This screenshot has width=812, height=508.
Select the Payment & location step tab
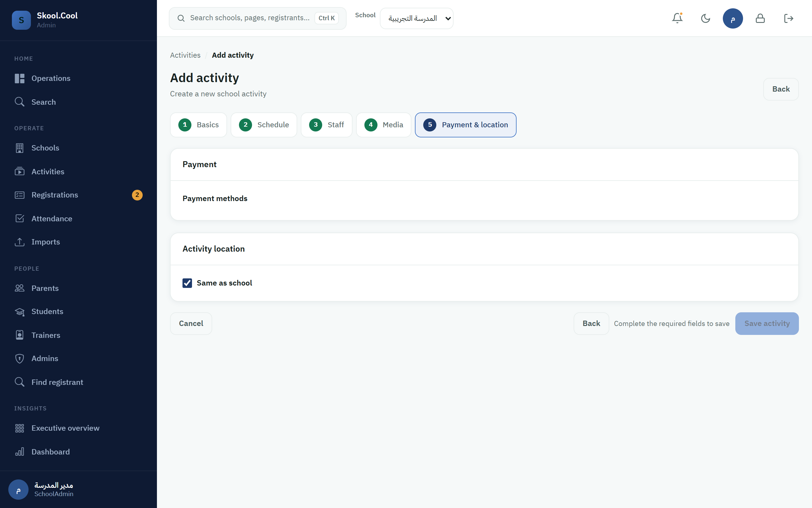click(x=465, y=125)
